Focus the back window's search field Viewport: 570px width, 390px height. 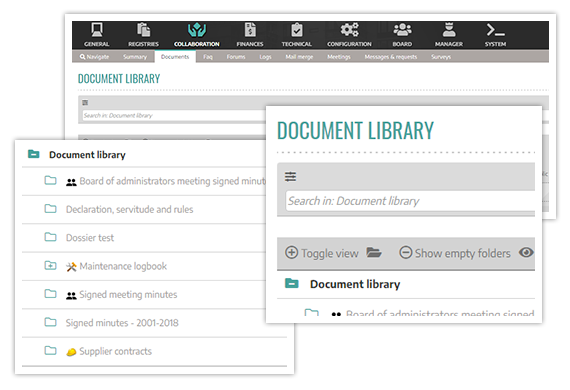tap(174, 116)
